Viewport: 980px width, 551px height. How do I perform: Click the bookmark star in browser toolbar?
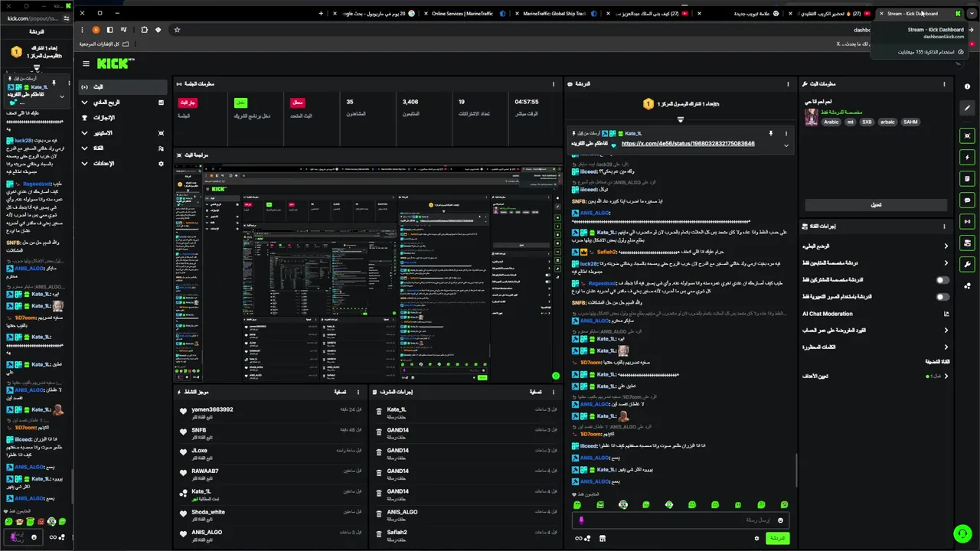pos(177,30)
